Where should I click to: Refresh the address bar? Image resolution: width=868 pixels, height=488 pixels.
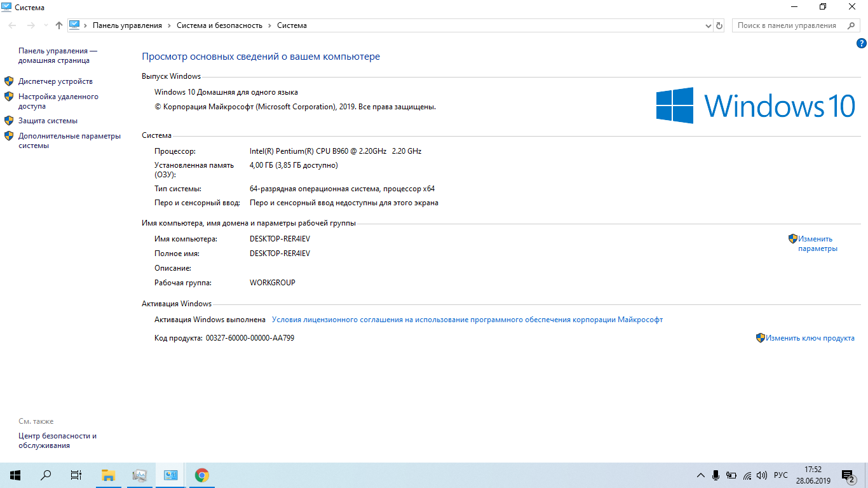click(x=719, y=25)
